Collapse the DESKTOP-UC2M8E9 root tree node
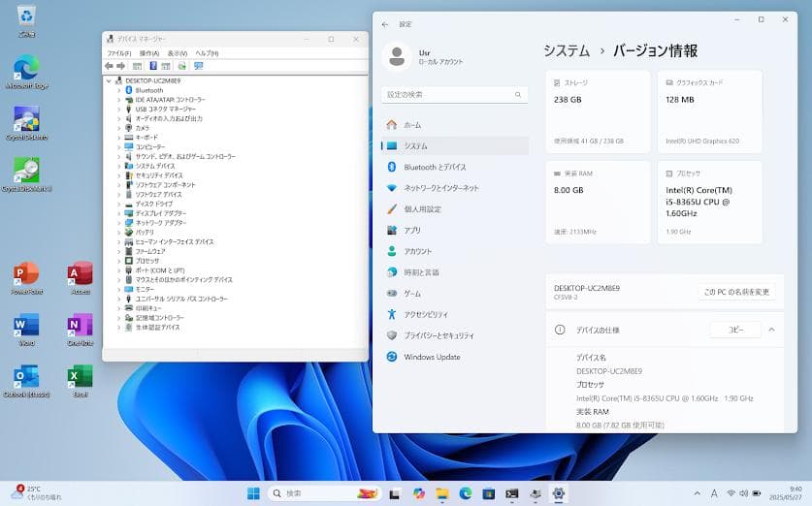 (x=109, y=81)
